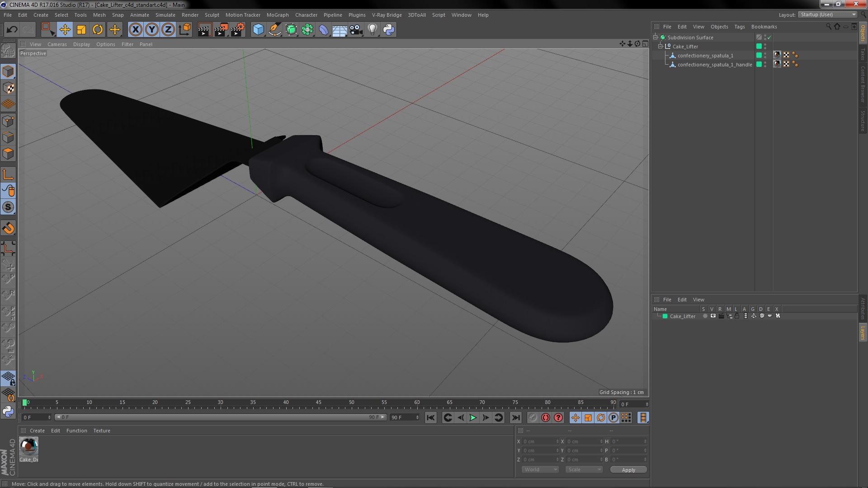Collapse the Subdivision Surface tree item
Image resolution: width=868 pixels, height=488 pixels.
coord(656,37)
